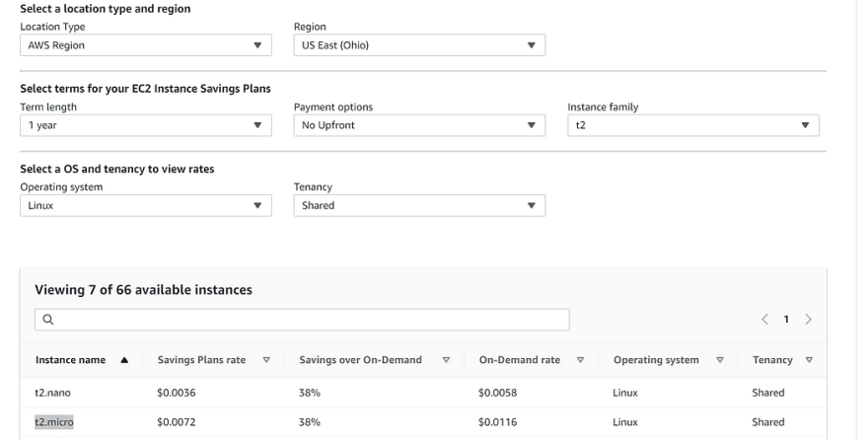The width and height of the screenshot is (868, 440).
Task: Open the Location Type dropdown
Action: pos(146,45)
